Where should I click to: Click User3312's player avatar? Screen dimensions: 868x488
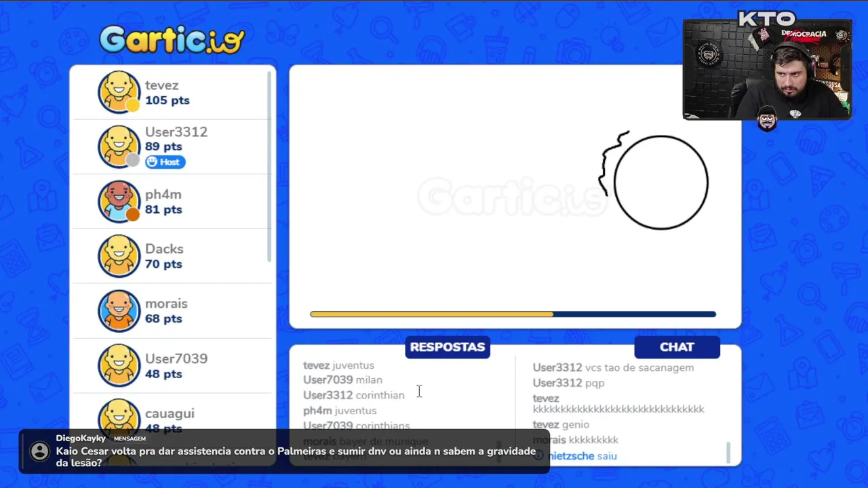tap(119, 146)
